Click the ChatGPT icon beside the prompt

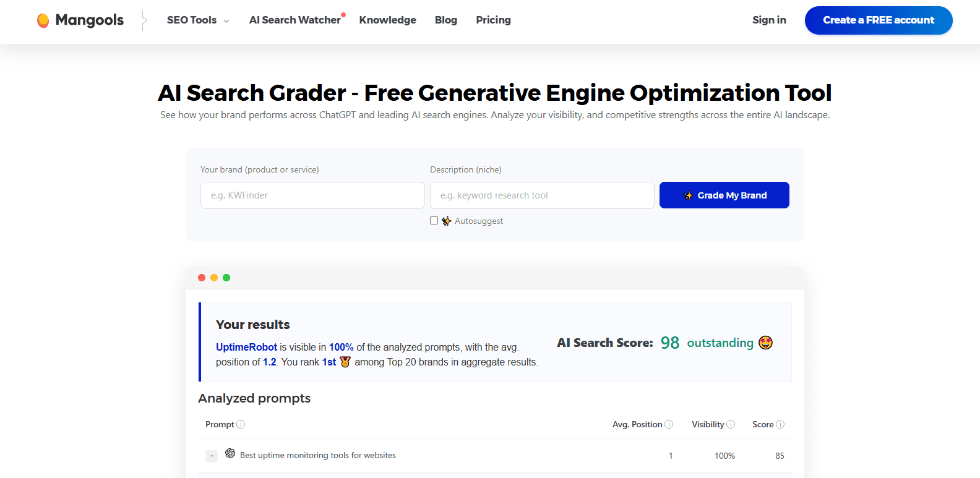(230, 454)
